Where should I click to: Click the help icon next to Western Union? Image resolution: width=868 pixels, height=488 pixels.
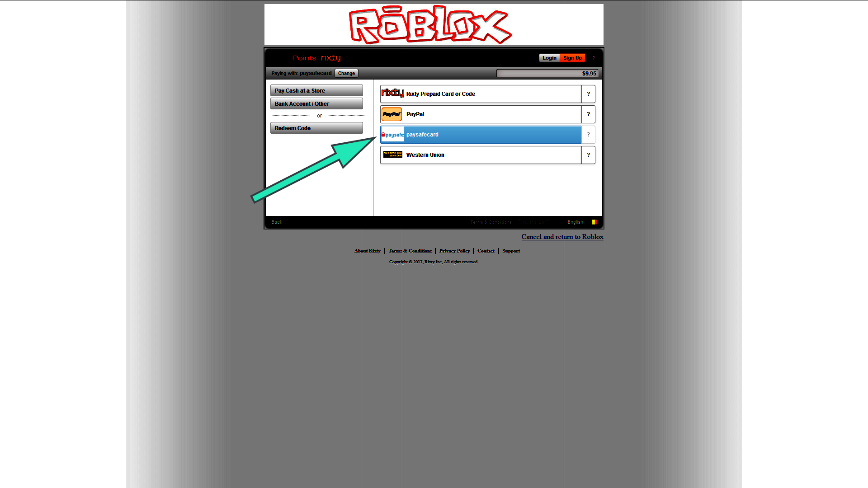point(589,155)
